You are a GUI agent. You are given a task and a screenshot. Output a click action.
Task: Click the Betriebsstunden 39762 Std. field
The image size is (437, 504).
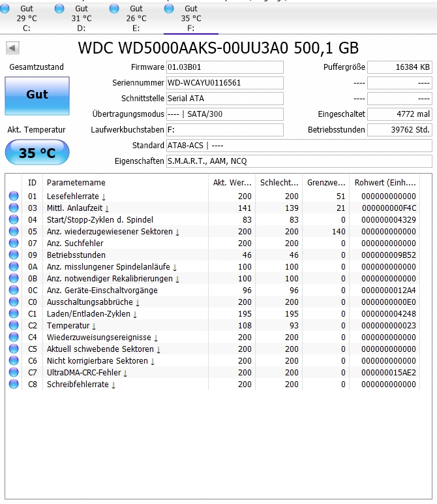pyautogui.click(x=400, y=130)
